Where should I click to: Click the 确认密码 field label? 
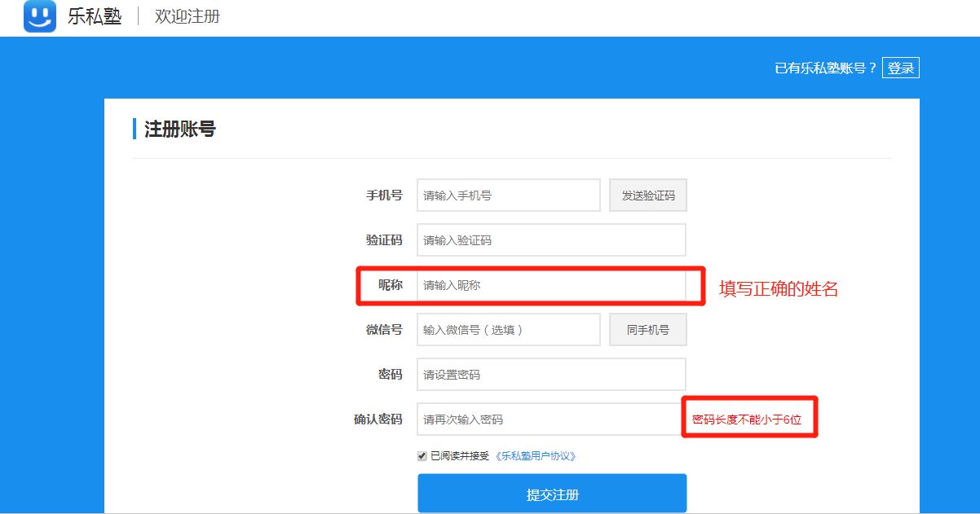click(378, 420)
